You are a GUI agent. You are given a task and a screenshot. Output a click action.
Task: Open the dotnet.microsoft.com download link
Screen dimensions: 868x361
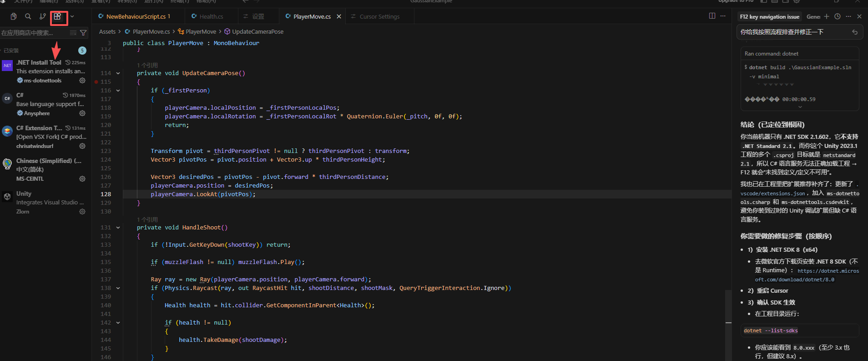807,275
